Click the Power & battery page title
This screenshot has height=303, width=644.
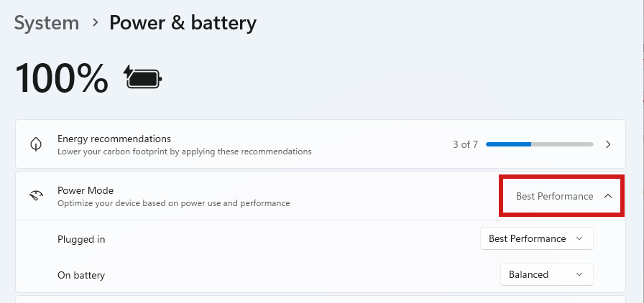(183, 22)
